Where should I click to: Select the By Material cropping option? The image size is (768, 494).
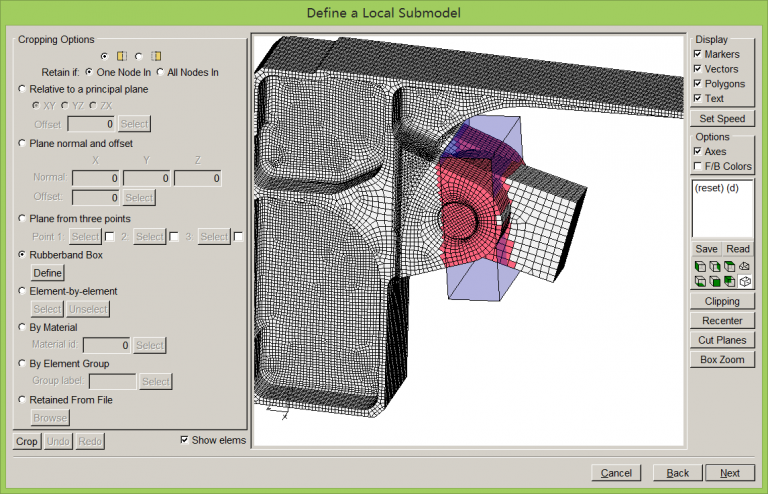pyautogui.click(x=23, y=328)
